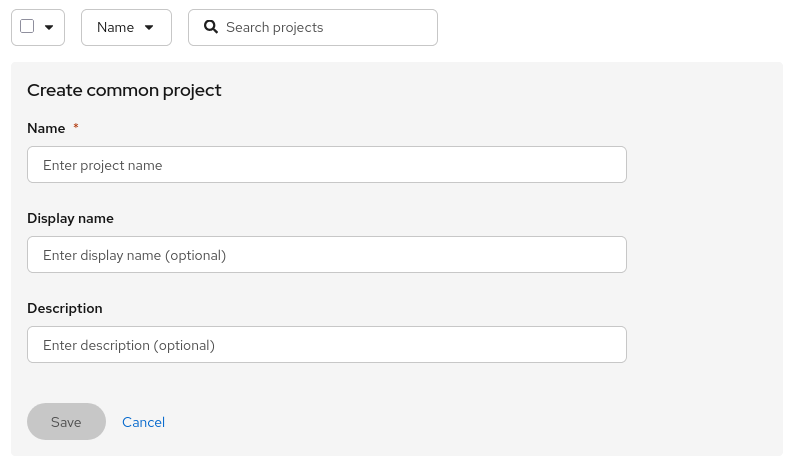Focus the Description text field

326,345
